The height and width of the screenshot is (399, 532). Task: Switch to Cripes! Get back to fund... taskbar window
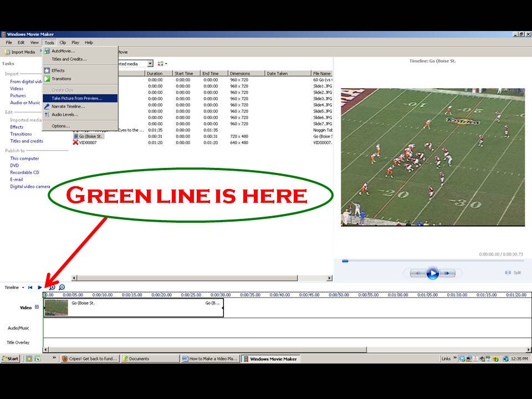pyautogui.click(x=90, y=359)
